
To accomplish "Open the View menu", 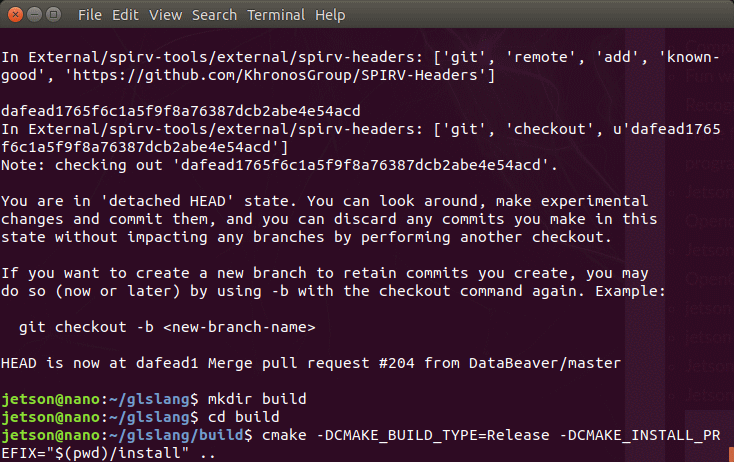I will click(165, 15).
